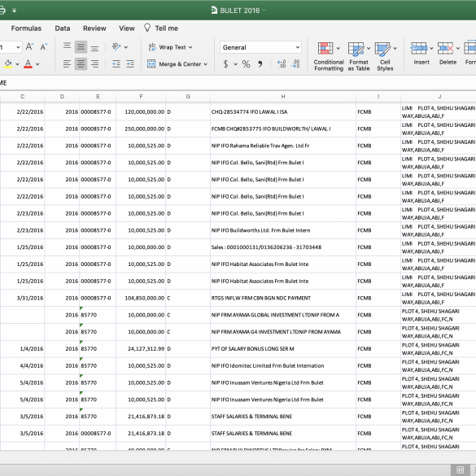
Task: Open Conditional Formatting menu
Action: click(329, 56)
